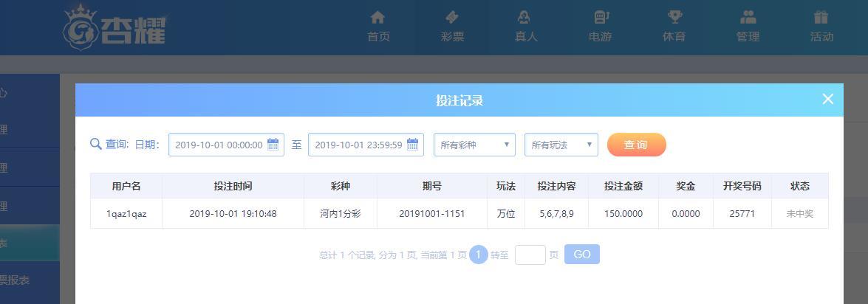Click the 真人 menu label
Viewport: 868px width, 304px height.
tap(526, 37)
